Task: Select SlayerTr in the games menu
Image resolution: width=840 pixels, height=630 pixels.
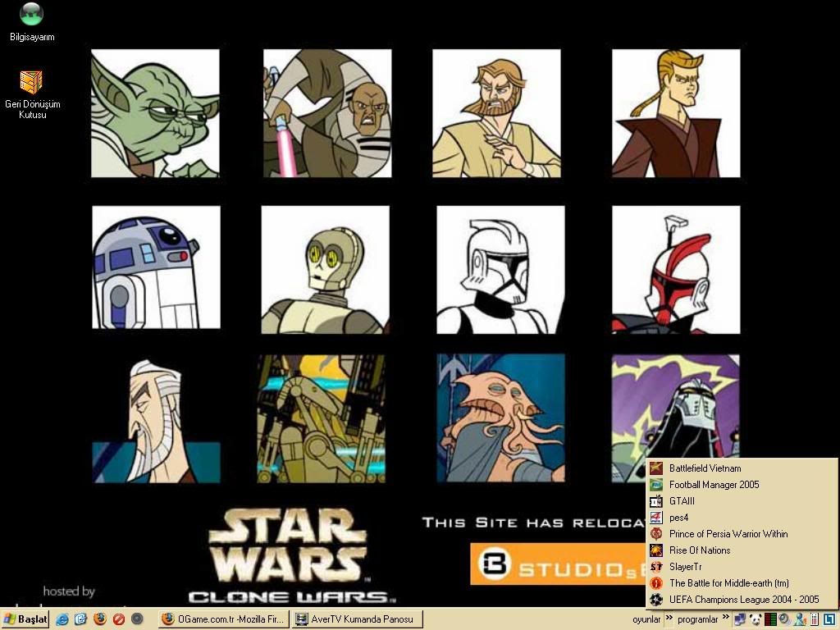Action: pos(742,567)
